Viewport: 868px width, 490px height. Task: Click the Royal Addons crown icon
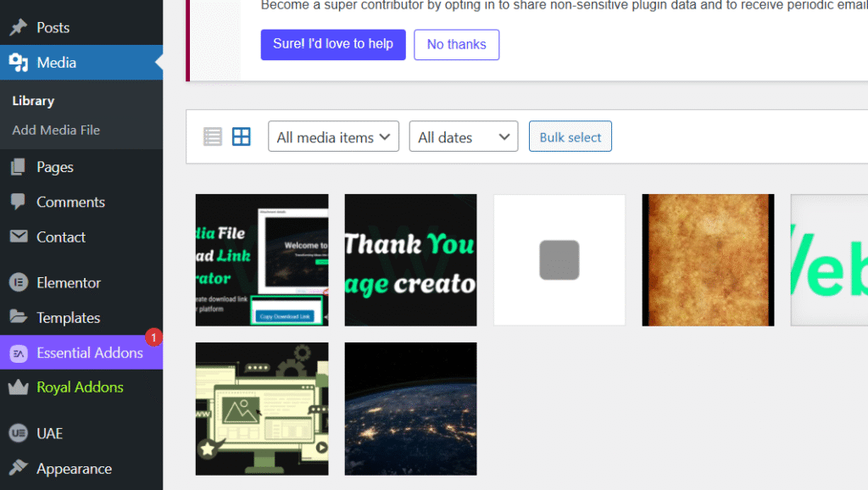click(19, 387)
